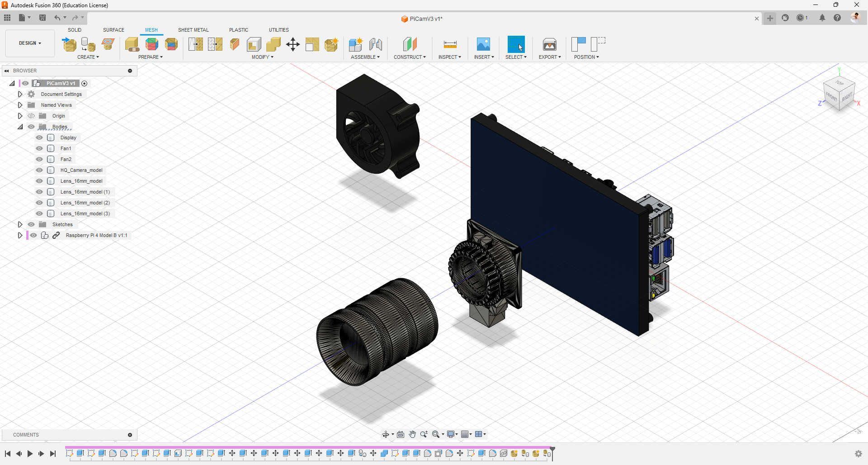
Task: Select the Measure tool icon
Action: point(450,44)
